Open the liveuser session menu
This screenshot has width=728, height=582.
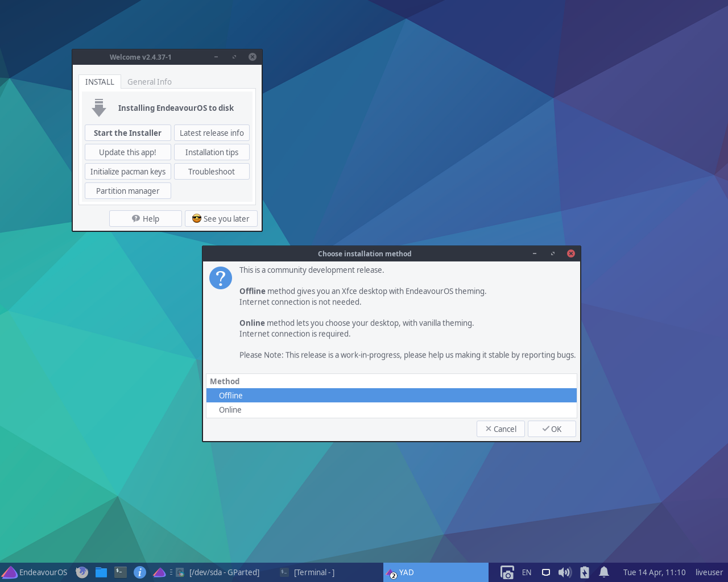[709, 572]
